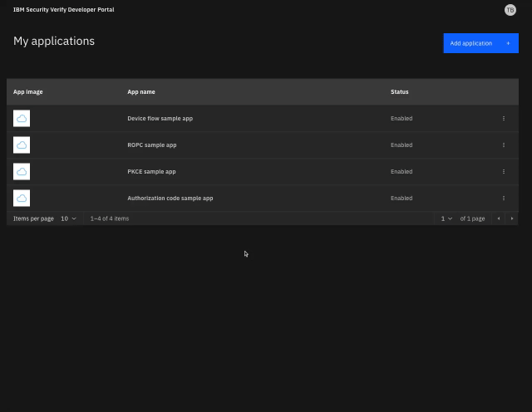Image resolution: width=532 pixels, height=412 pixels.
Task: Select Authorization code sample app name
Action: (170, 198)
